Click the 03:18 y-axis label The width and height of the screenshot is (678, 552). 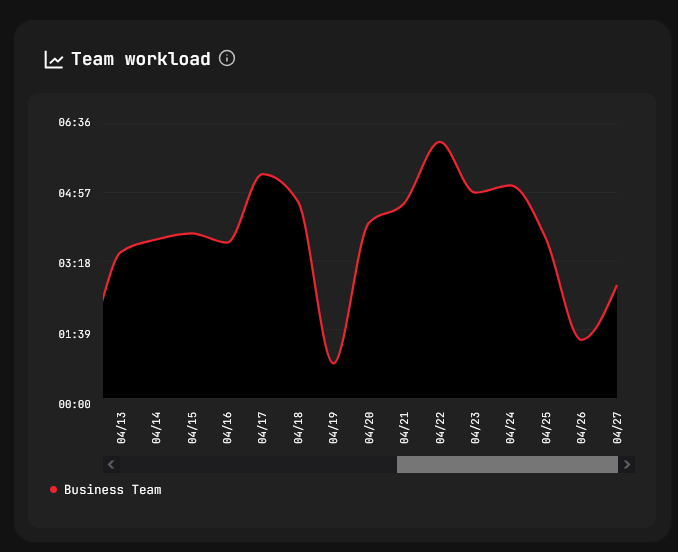pyautogui.click(x=75, y=263)
